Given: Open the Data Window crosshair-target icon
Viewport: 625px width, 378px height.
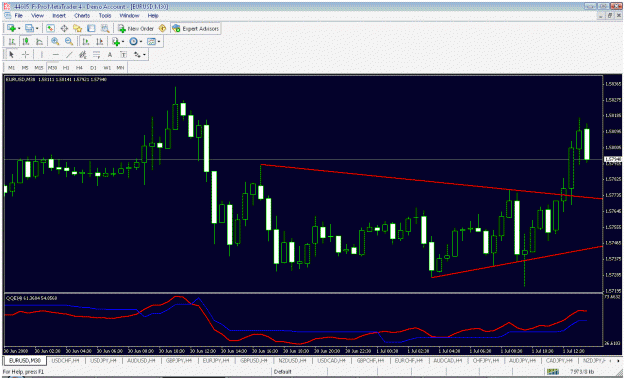Looking at the screenshot, I should [64, 28].
